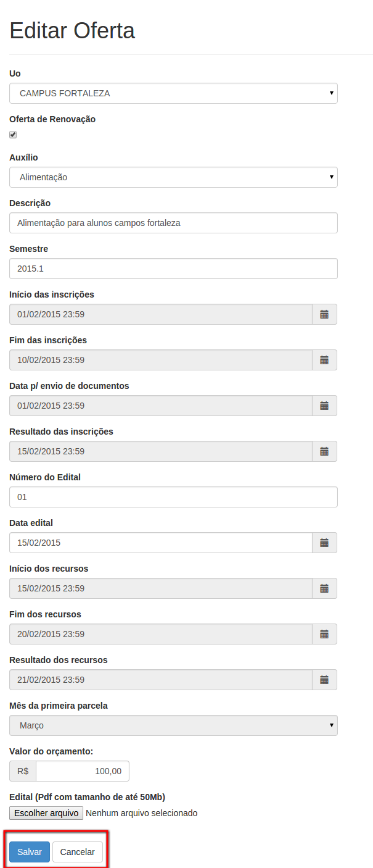The width and height of the screenshot is (373, 868).
Task: Open the Auxílio dropdown showing Alimentação
Action: (173, 177)
